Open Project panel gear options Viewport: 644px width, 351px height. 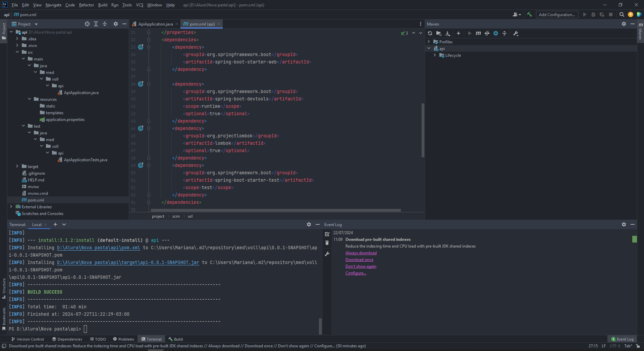tap(116, 24)
